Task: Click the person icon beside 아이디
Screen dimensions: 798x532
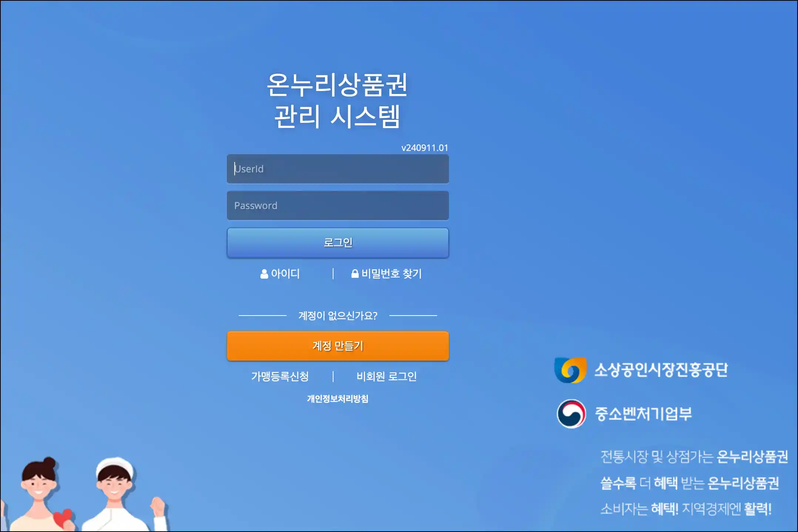Action: pyautogui.click(x=264, y=274)
